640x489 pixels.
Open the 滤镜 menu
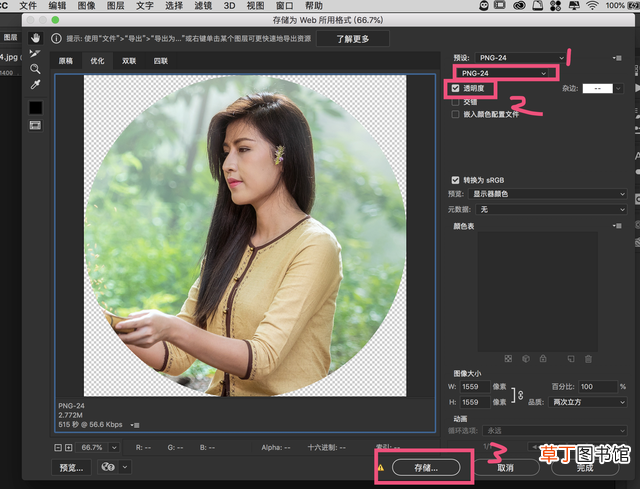[x=203, y=6]
